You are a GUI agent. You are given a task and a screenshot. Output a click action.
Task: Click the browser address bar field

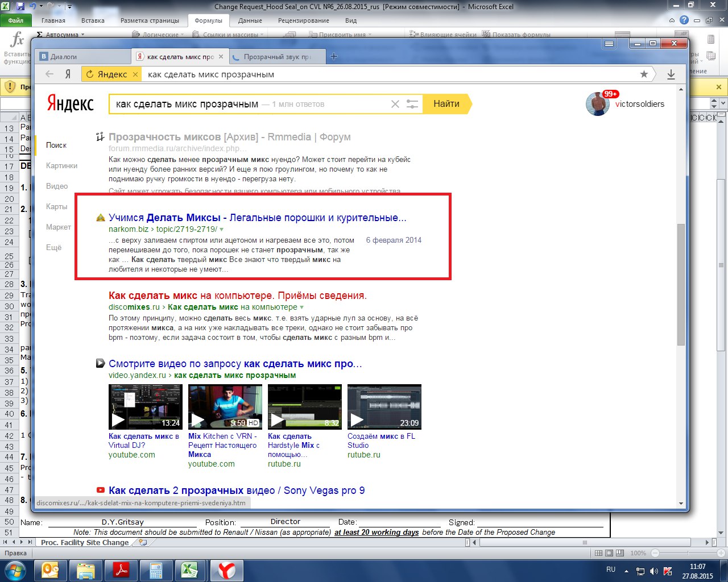click(x=390, y=74)
